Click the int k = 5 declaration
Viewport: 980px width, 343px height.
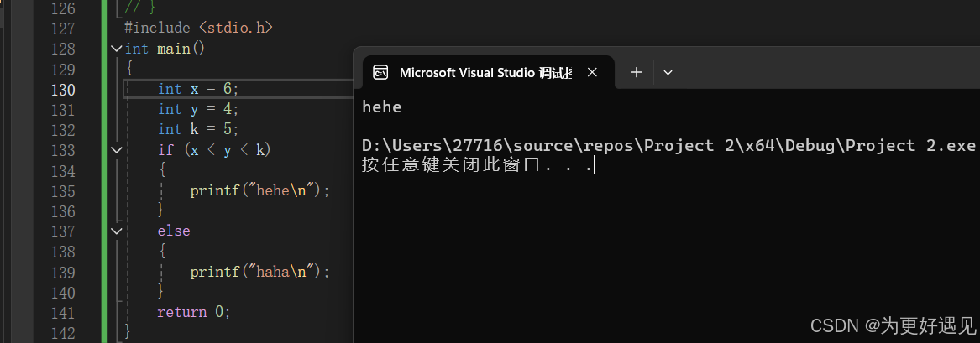[198, 129]
